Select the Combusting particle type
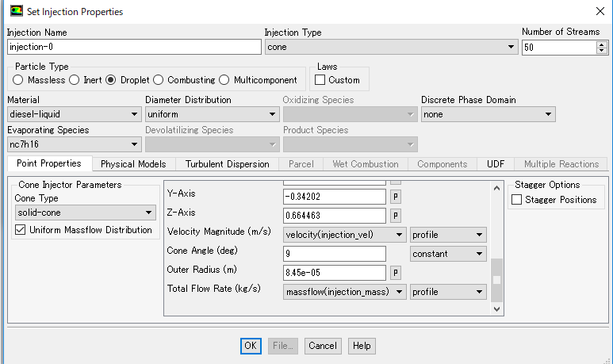Screen dimensions: 613x364 point(158,80)
